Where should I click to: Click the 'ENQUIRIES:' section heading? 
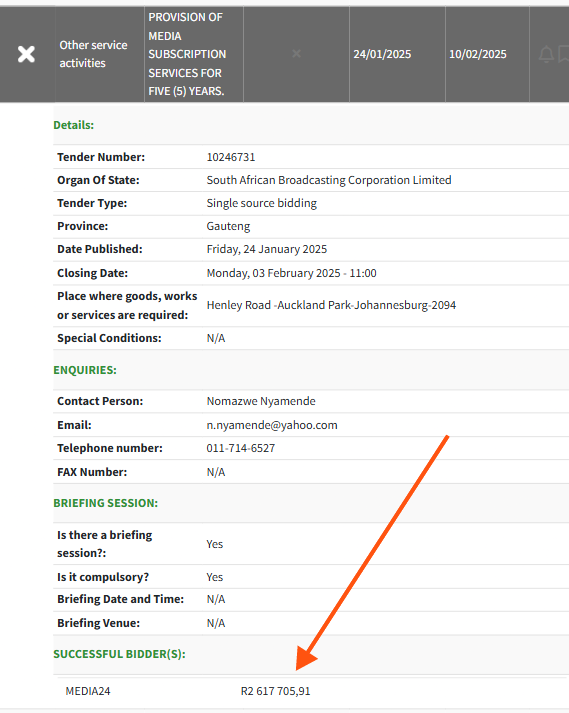click(x=85, y=370)
